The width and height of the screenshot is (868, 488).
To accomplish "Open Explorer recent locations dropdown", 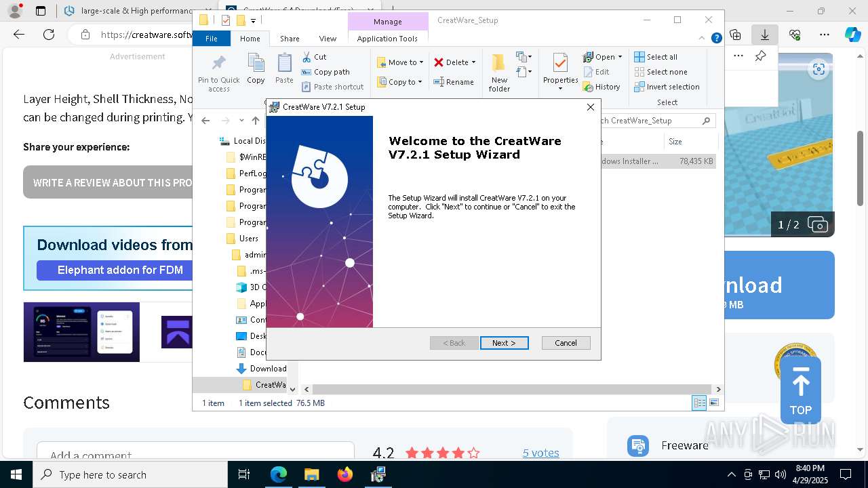I will pyautogui.click(x=241, y=121).
